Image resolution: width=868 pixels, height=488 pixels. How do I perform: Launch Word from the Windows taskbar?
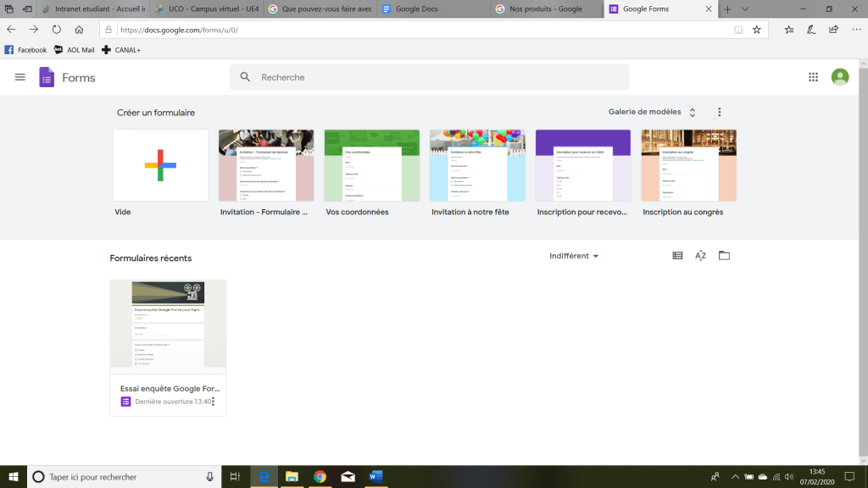pos(376,477)
